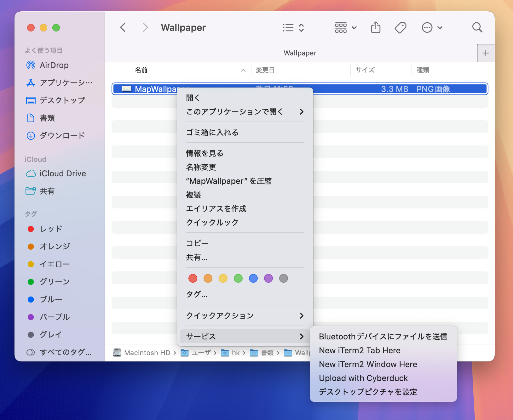The width and height of the screenshot is (513, 420).
Task: Open the 書類 folder from the sidebar
Action: pos(47,118)
